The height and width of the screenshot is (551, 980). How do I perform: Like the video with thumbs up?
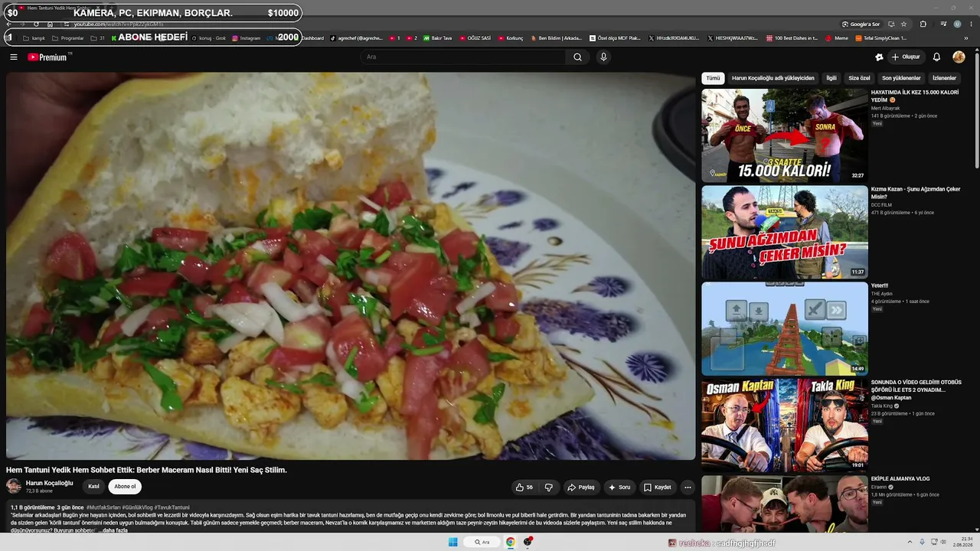[x=524, y=487]
